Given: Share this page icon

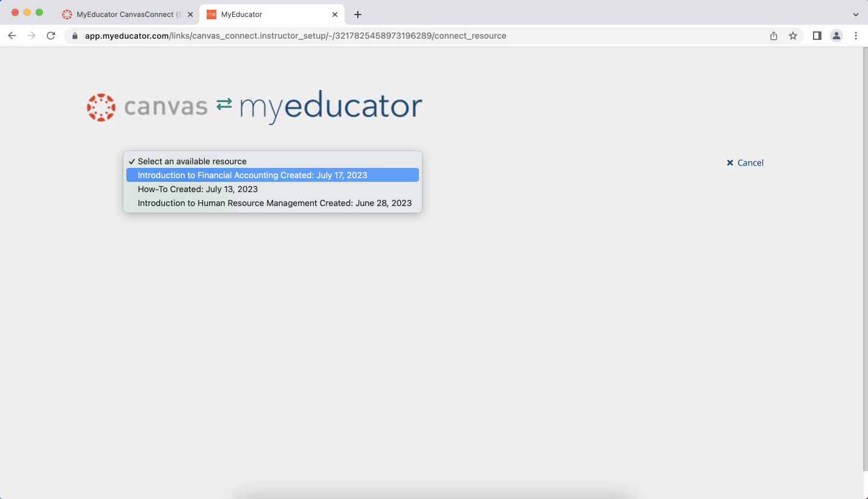Looking at the screenshot, I should click(774, 36).
